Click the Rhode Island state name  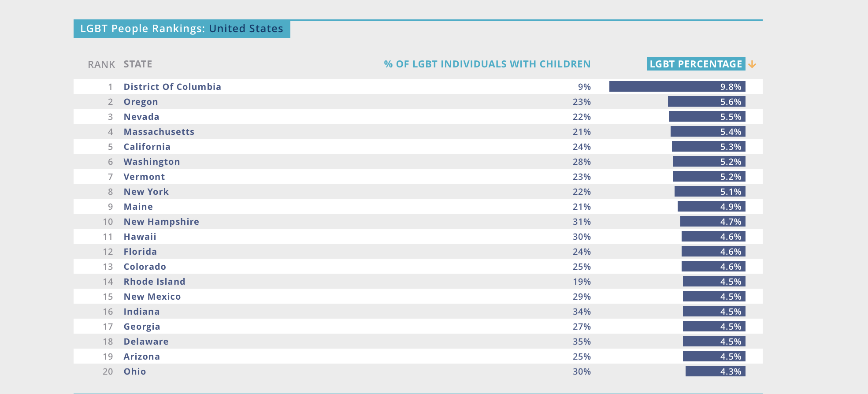[x=154, y=282]
